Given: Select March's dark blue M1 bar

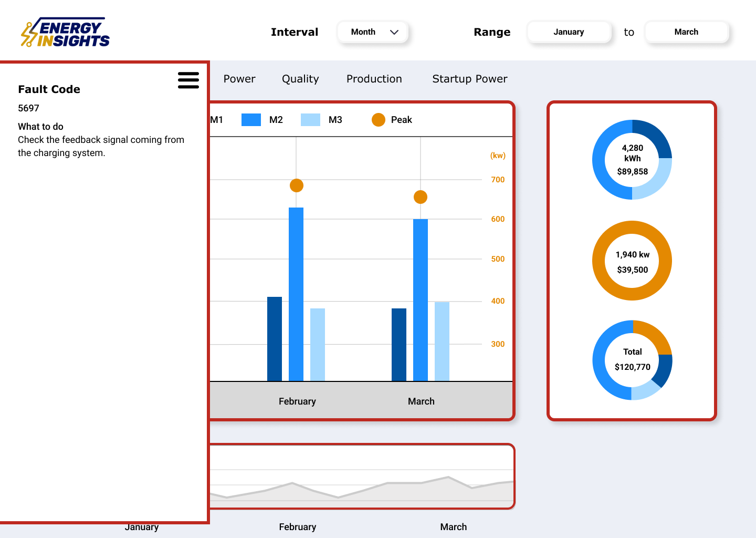Looking at the screenshot, I should click(399, 345).
